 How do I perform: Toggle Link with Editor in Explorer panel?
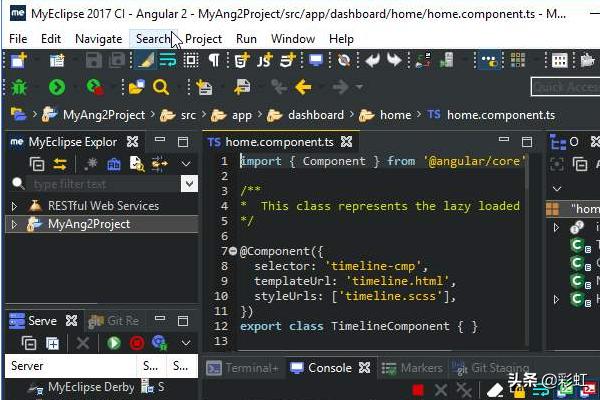61,164
